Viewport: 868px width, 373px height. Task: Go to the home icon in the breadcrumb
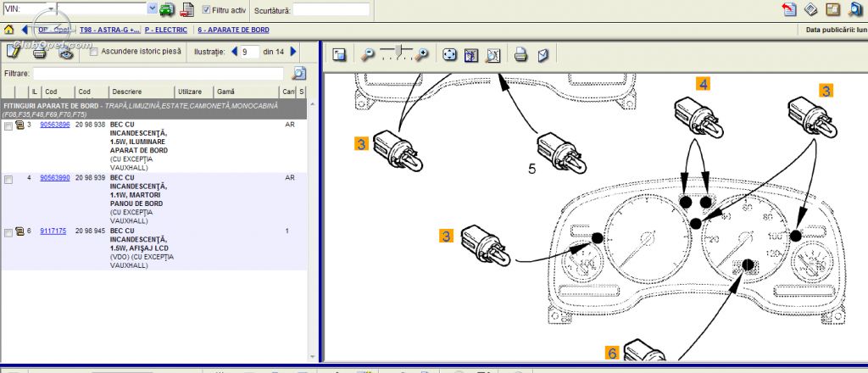[8, 30]
